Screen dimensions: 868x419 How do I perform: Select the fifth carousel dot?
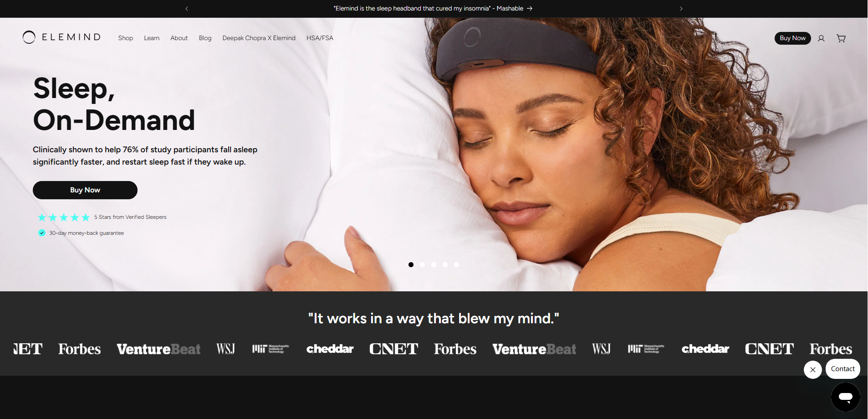point(456,264)
